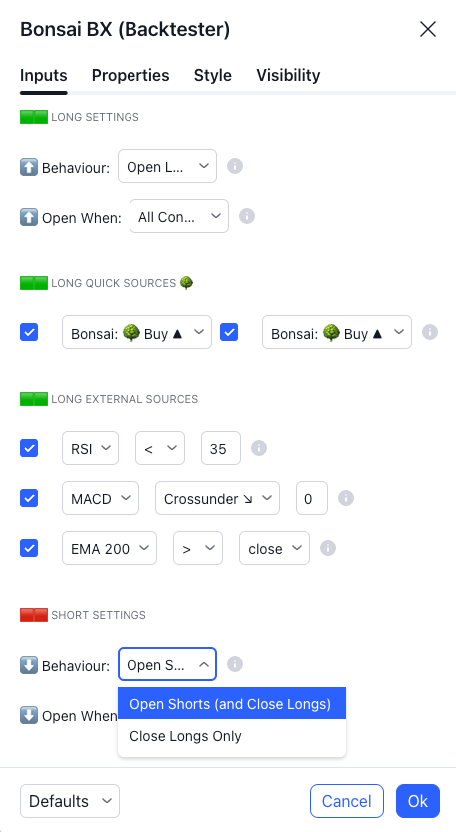Open the Defaults dropdown
Screen dimensions: 456x832
point(70,801)
